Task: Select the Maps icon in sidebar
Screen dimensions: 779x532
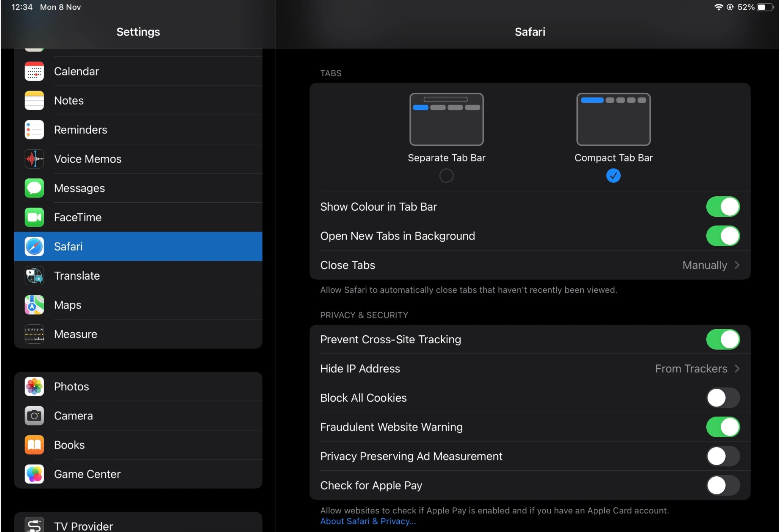Action: point(34,305)
